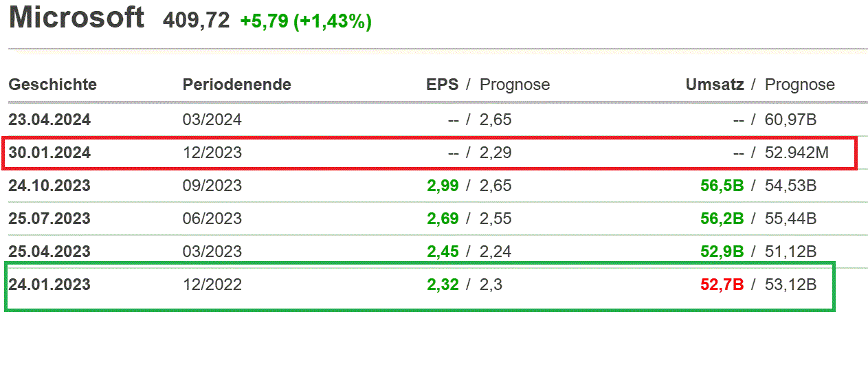Click the Periodenende column header

[x=236, y=85]
